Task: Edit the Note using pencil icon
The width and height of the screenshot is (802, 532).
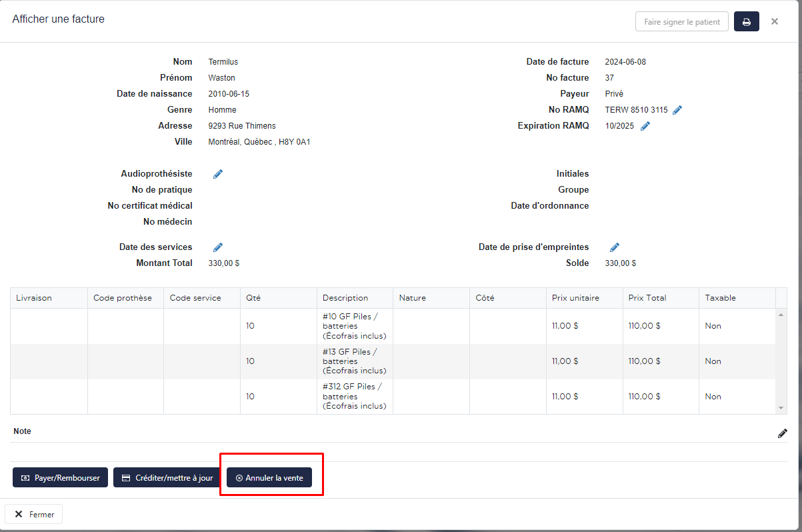Action: click(x=782, y=433)
